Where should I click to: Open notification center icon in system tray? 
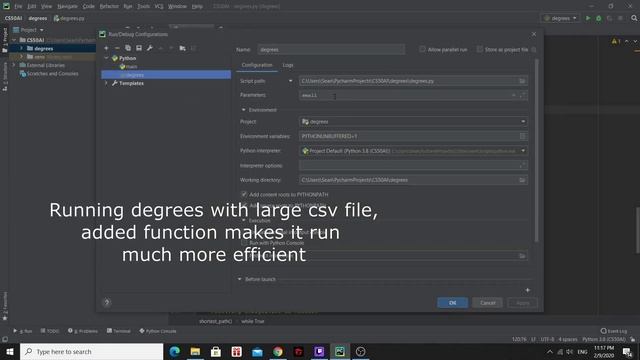pyautogui.click(x=627, y=352)
